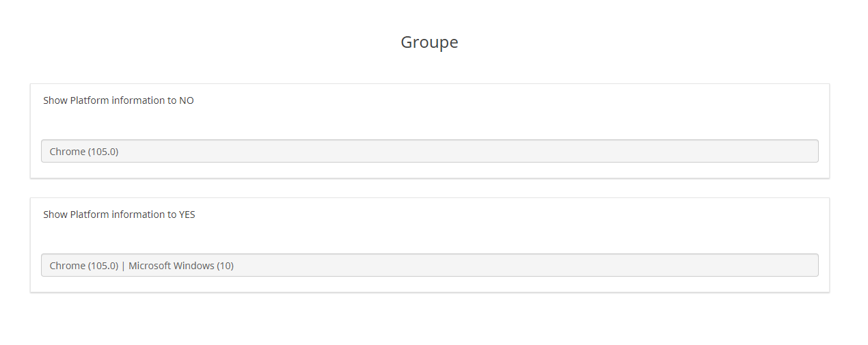
Task: Click the Chrome (105.0) text in first field
Action: 84,152
